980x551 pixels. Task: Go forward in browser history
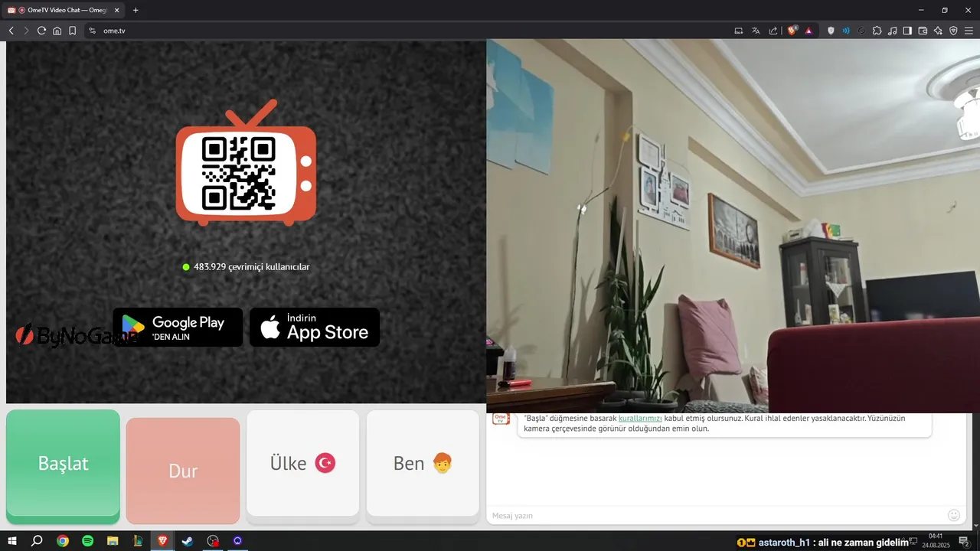[26, 31]
